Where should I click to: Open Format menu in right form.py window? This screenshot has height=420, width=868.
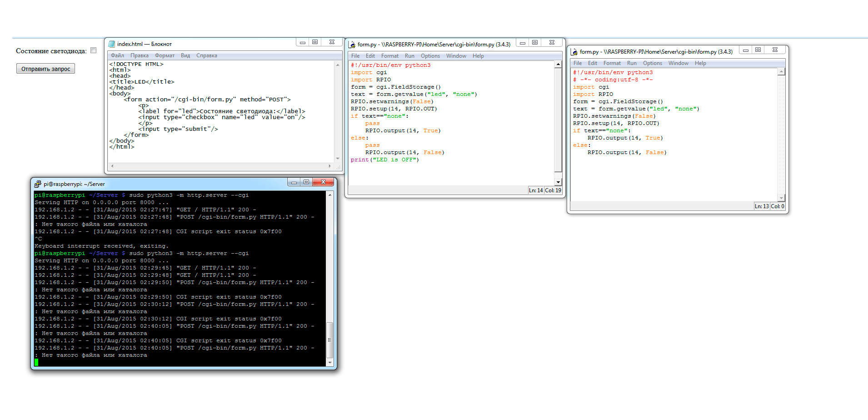(x=612, y=63)
